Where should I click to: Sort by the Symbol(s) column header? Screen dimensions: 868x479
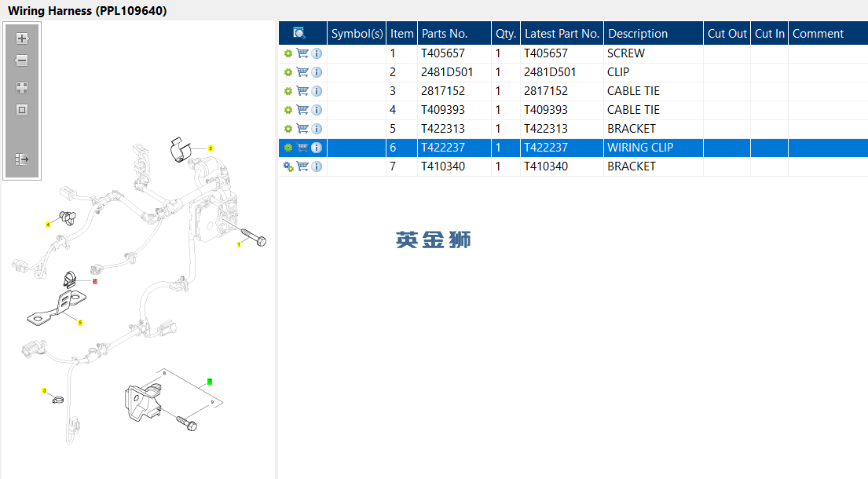(x=357, y=33)
